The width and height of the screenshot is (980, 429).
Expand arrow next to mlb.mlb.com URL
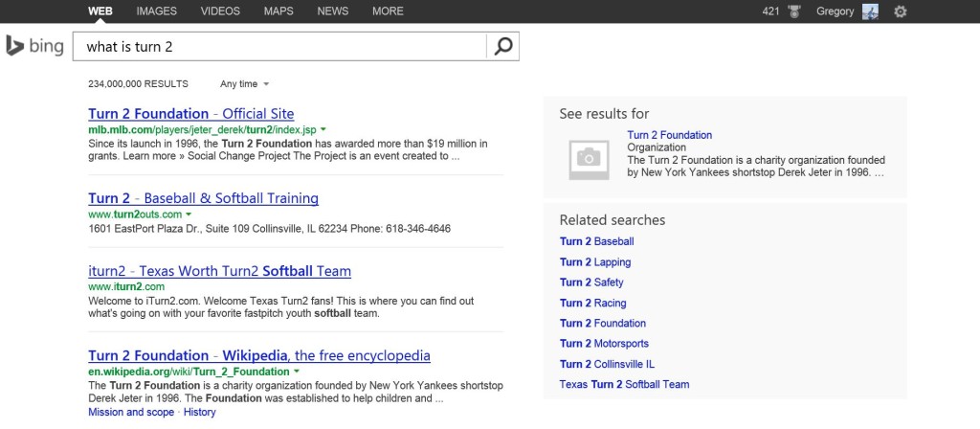[323, 130]
